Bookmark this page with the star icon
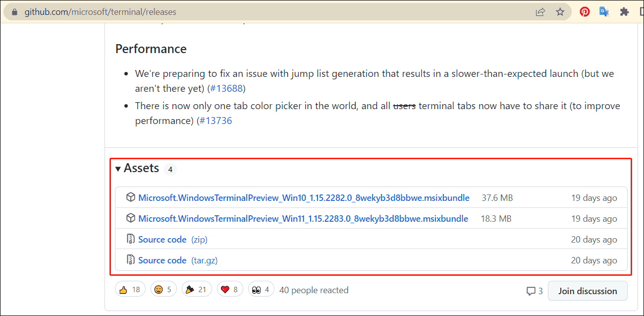This screenshot has height=316, width=644. (560, 12)
